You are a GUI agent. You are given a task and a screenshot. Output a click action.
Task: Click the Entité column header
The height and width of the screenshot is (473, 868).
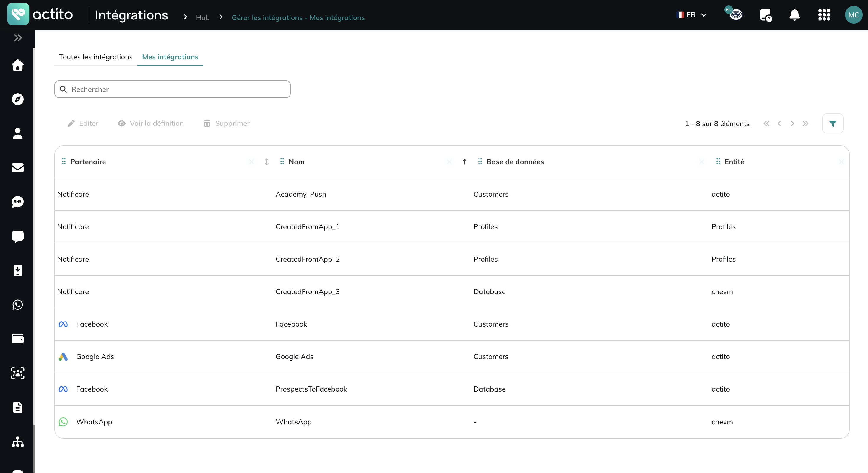734,162
